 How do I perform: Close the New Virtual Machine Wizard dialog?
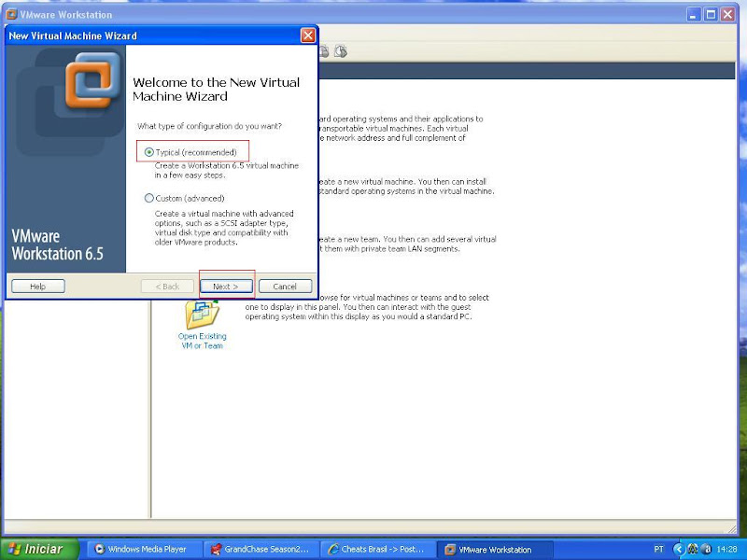click(x=308, y=35)
